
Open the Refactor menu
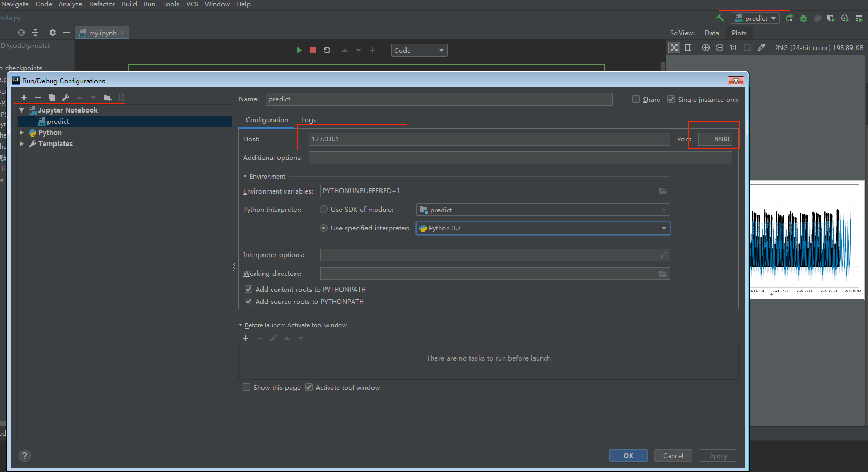coord(102,4)
